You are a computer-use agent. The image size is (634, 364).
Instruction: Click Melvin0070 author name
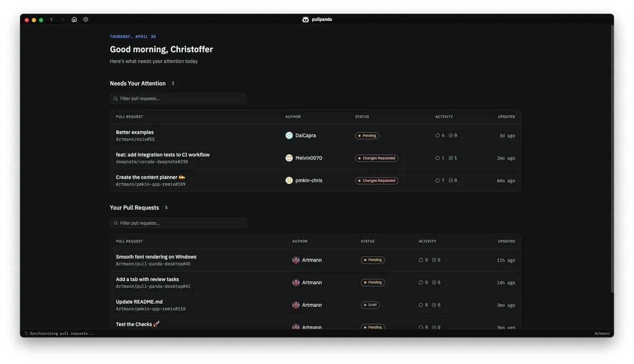[309, 158]
